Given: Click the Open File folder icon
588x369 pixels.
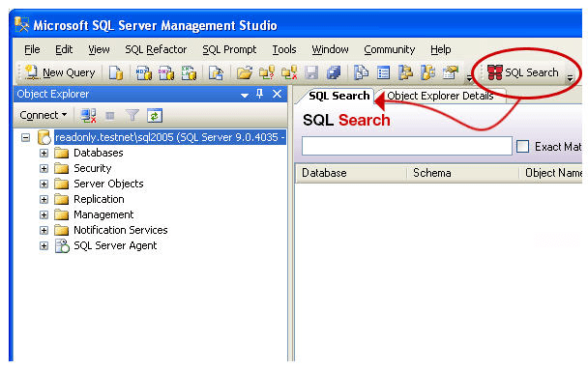Looking at the screenshot, I should tap(244, 72).
